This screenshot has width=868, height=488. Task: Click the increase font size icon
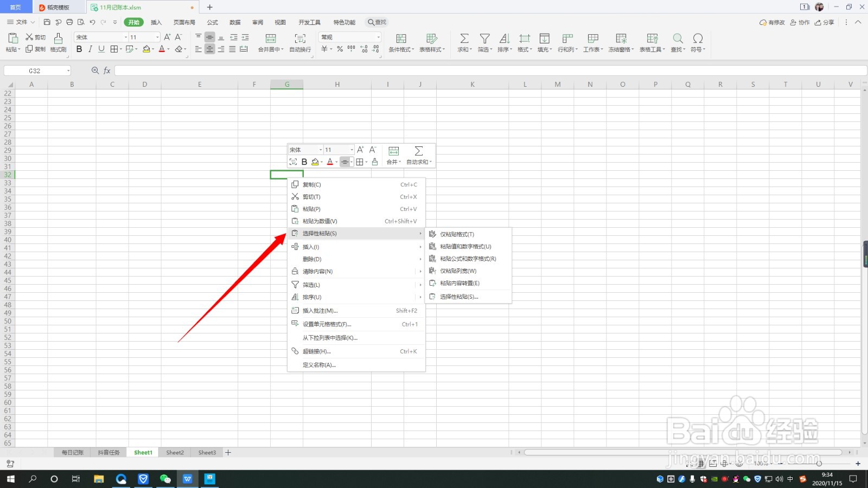click(167, 37)
